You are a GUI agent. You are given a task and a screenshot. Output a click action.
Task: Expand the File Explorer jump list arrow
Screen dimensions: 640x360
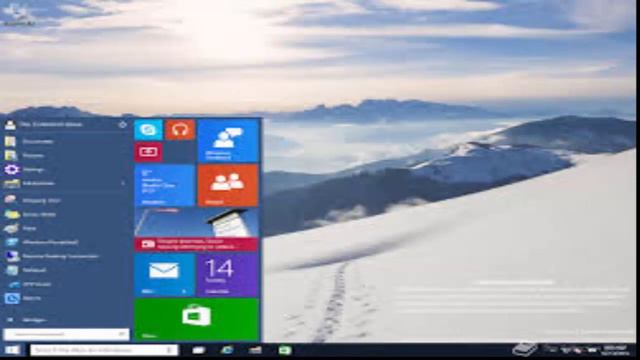[x=123, y=183]
